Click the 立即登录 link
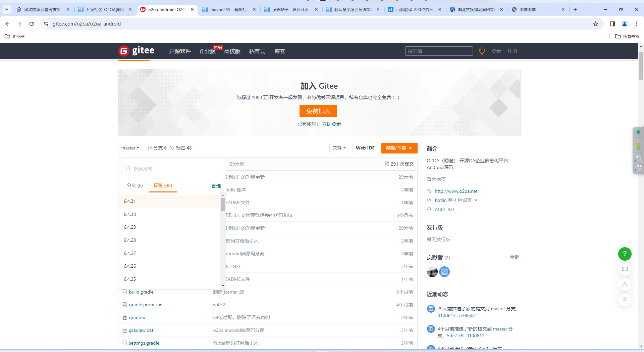The width and height of the screenshot is (644, 352). pos(331,124)
